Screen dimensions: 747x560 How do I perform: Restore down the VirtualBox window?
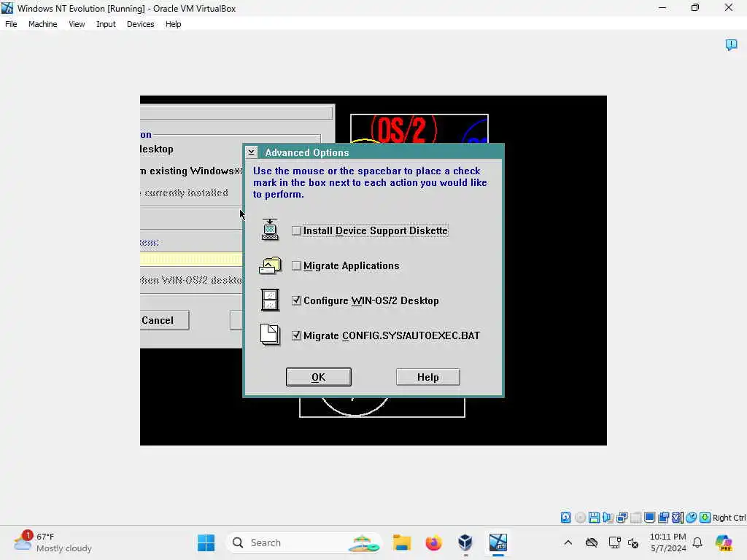tap(695, 7)
